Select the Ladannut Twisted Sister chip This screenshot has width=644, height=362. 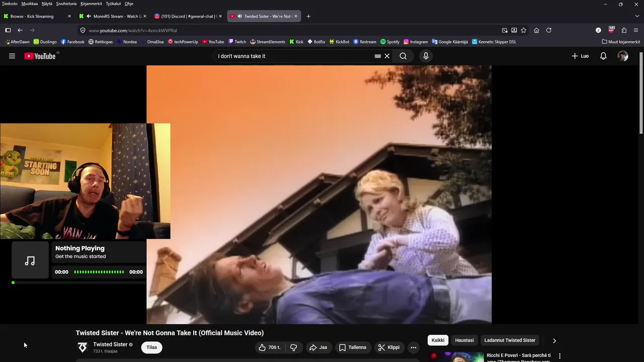(x=510, y=340)
